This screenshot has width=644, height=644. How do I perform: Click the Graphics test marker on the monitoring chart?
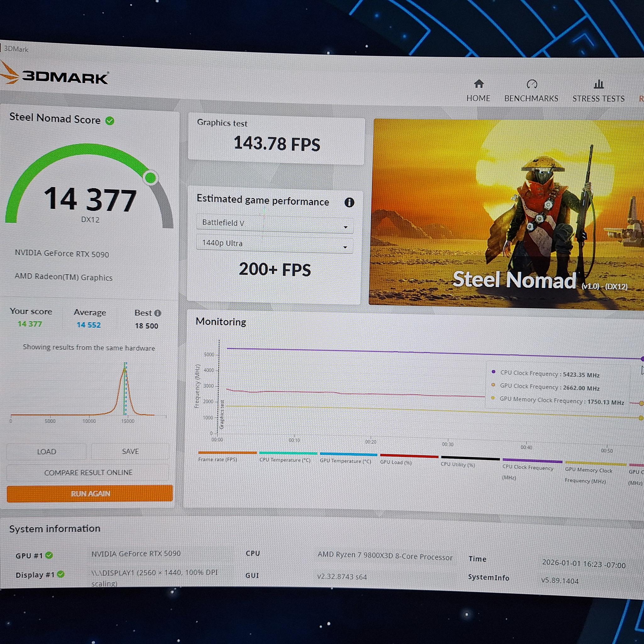[222, 414]
